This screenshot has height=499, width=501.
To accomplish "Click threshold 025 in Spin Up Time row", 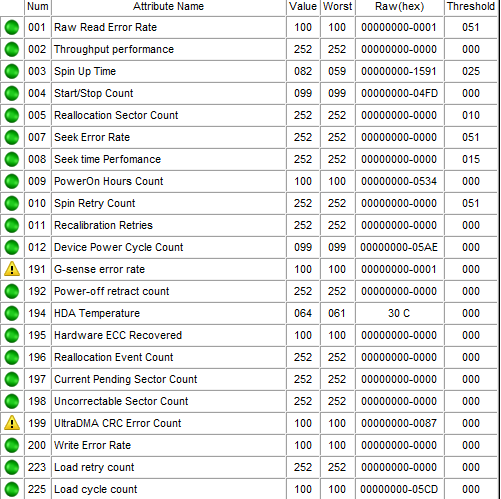I will [471, 71].
